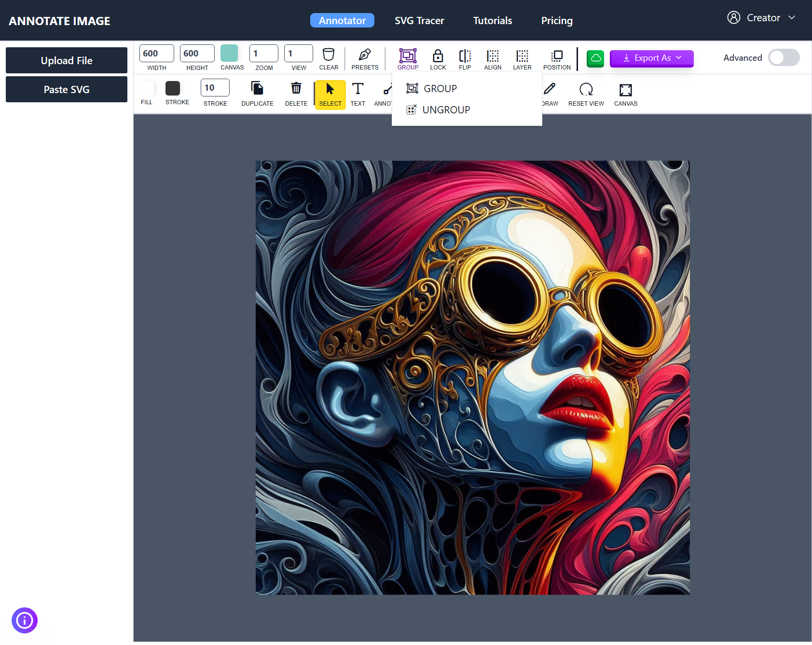The image size is (812, 645).
Task: Click the green cloud save icon
Action: pyautogui.click(x=595, y=58)
